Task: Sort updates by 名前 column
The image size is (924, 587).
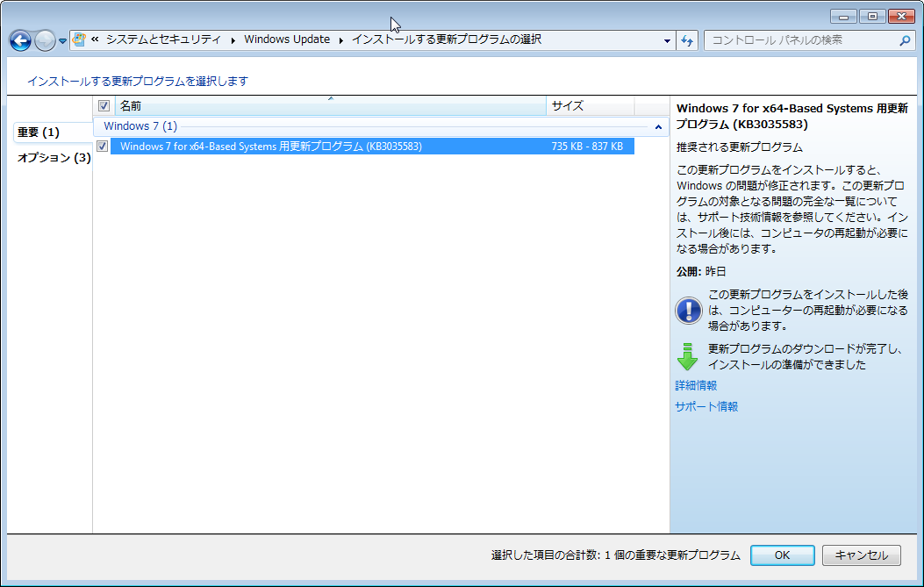Action: [x=331, y=106]
